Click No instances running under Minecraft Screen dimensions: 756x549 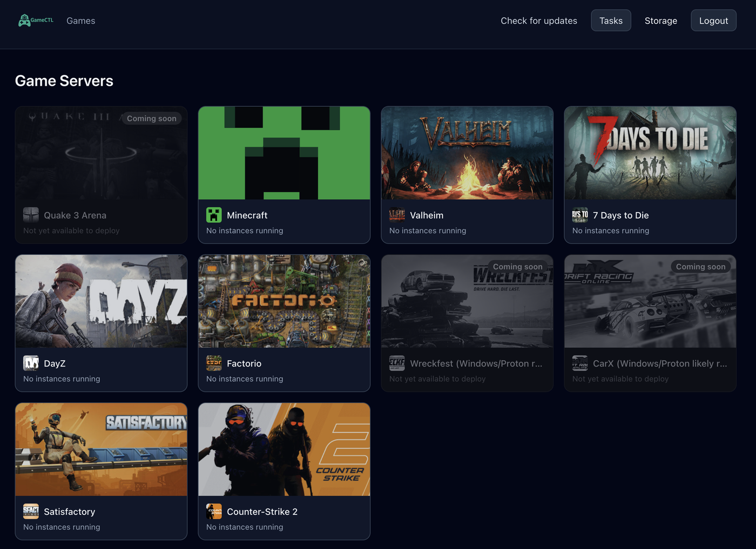point(245,231)
